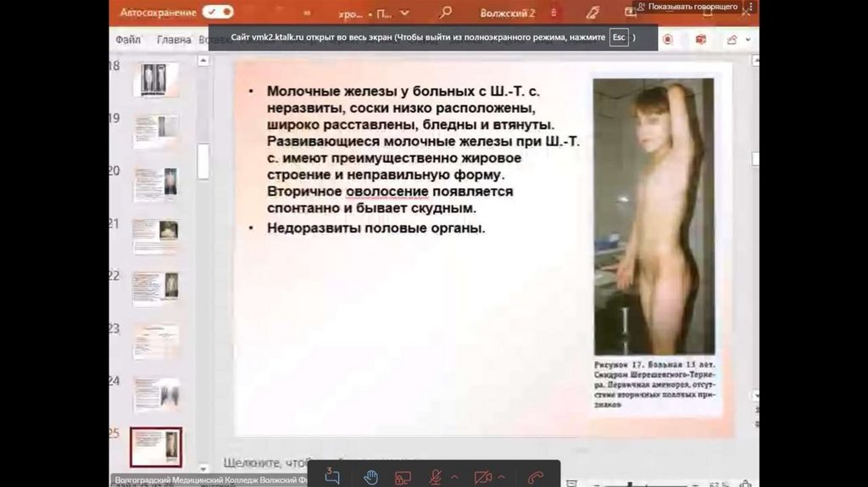
Task: Click the share icon at ribbon right
Action: (732, 40)
